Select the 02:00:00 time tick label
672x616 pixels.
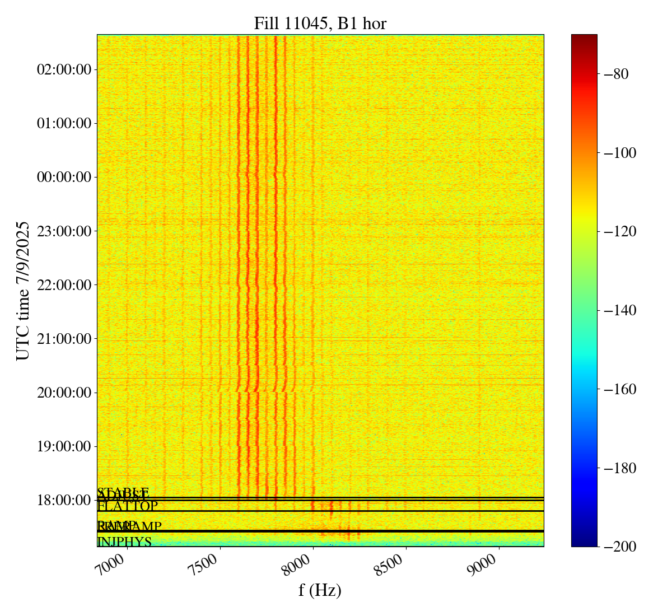[64, 69]
